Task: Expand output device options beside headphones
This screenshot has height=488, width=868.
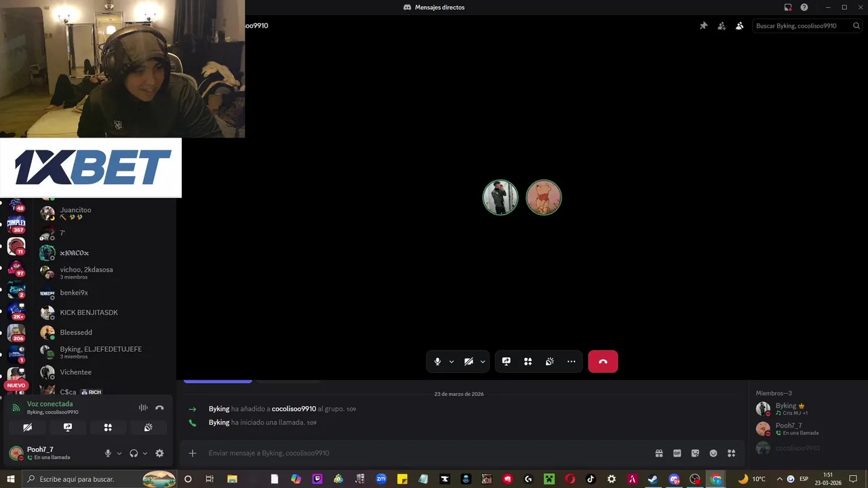Action: tap(145, 453)
